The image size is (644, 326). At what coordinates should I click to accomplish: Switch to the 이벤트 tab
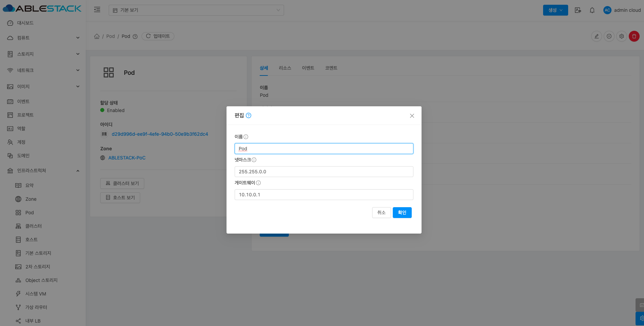coord(308,68)
